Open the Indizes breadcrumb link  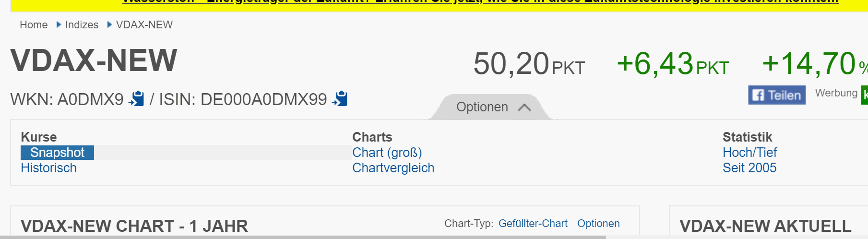click(82, 25)
